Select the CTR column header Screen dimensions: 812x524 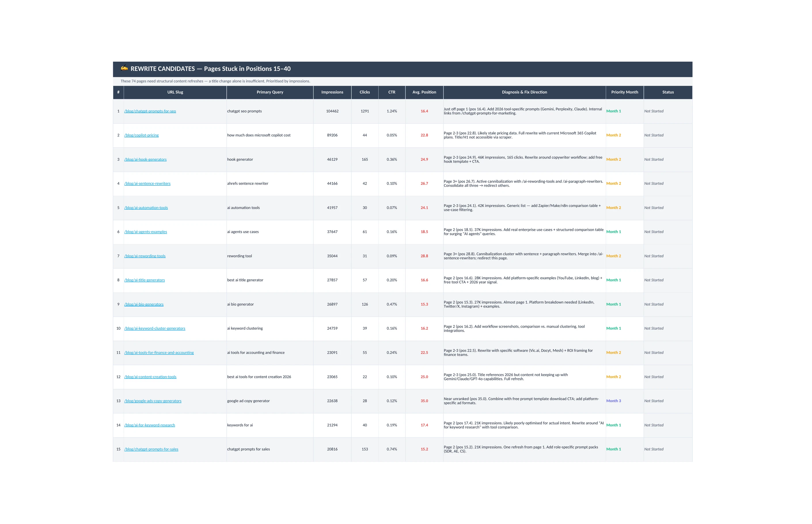(x=392, y=92)
